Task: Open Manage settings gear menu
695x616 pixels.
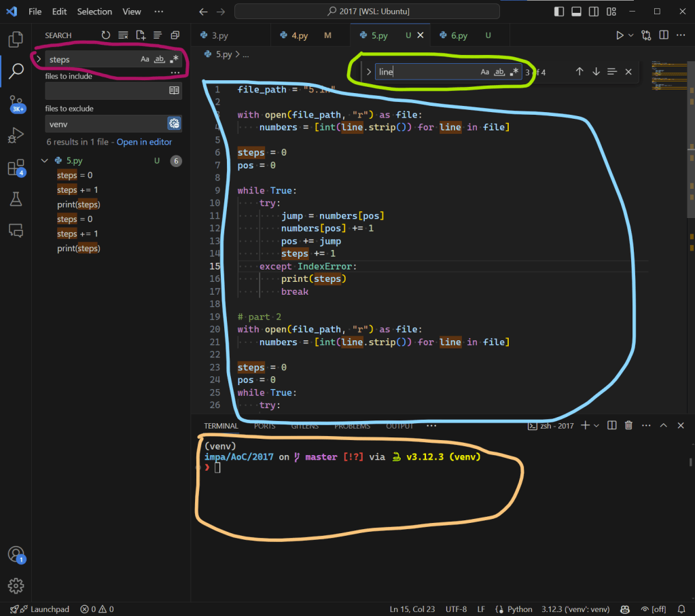Action: click(16, 585)
